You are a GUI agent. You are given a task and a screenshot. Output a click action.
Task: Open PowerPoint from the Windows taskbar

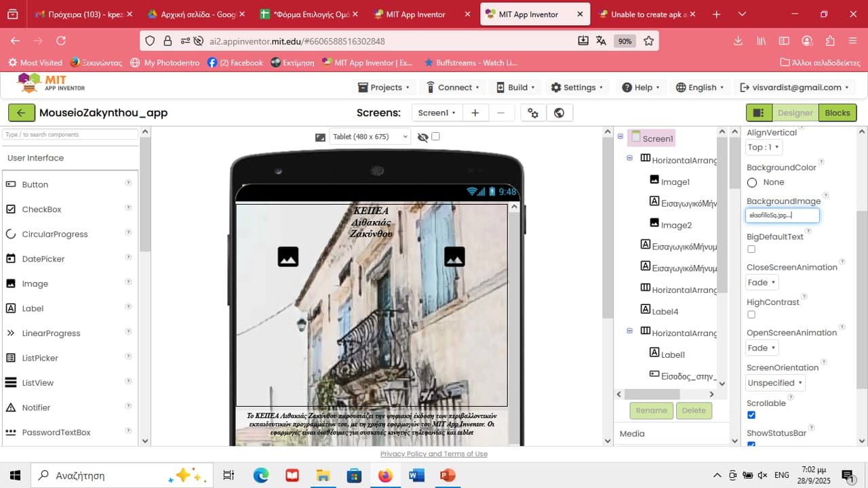click(x=447, y=475)
